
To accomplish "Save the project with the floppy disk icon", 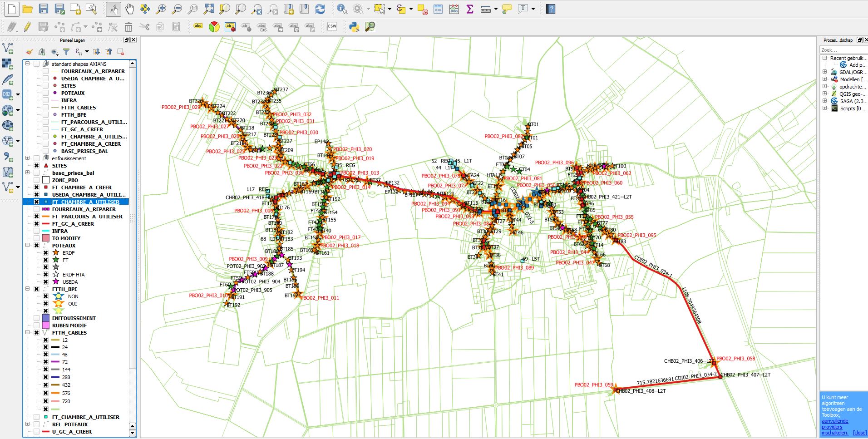I will [x=43, y=9].
